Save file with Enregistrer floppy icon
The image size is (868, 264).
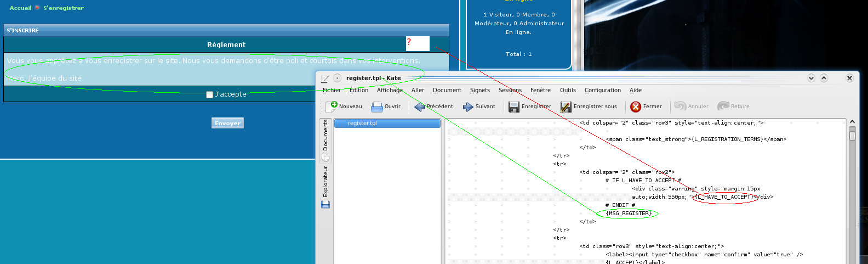click(x=513, y=106)
